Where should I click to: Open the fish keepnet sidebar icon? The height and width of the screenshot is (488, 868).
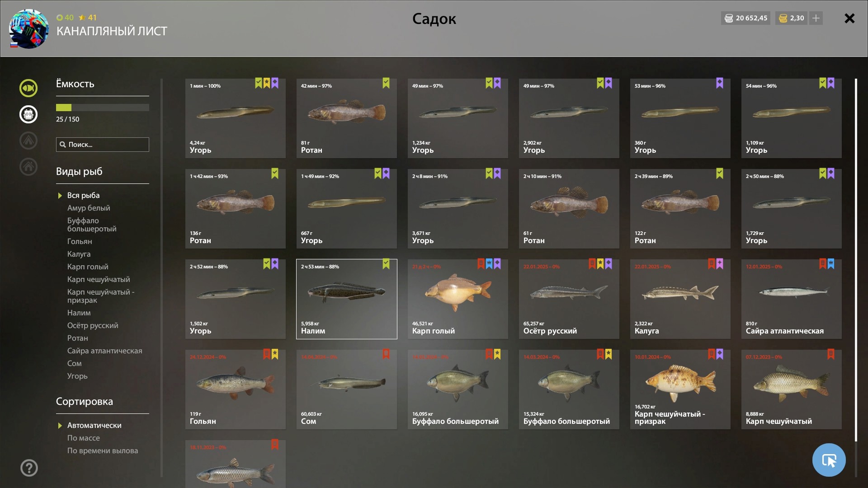click(28, 88)
